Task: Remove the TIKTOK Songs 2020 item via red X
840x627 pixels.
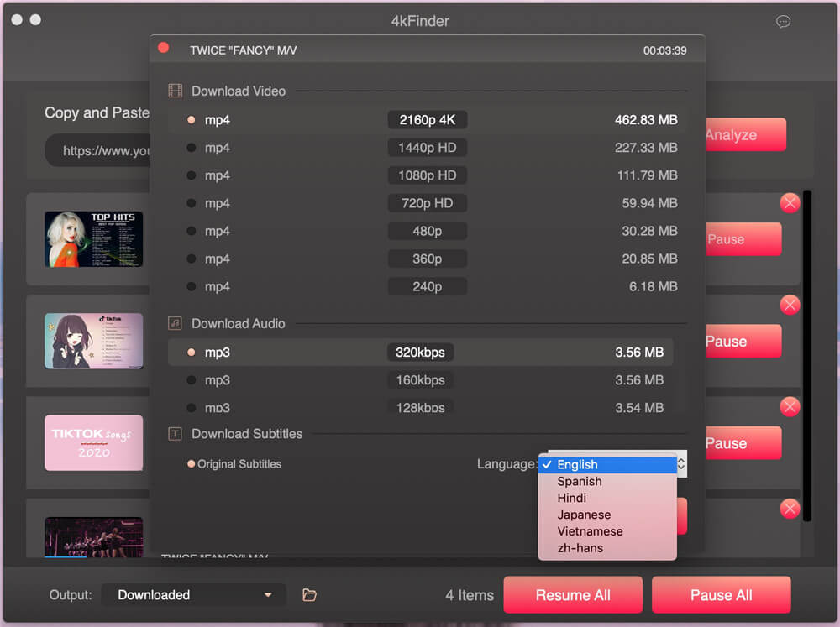Action: coord(790,406)
